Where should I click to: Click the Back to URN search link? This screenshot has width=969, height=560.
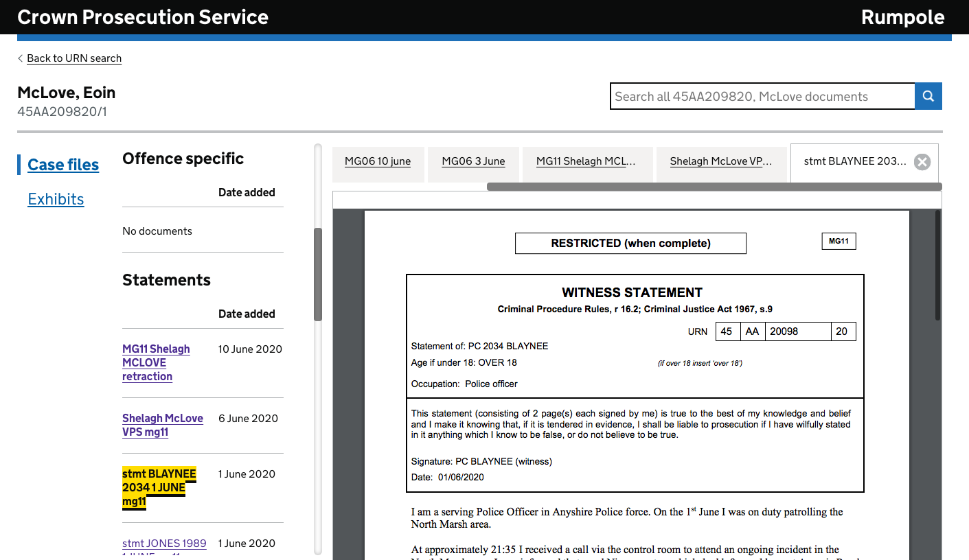pyautogui.click(x=74, y=58)
